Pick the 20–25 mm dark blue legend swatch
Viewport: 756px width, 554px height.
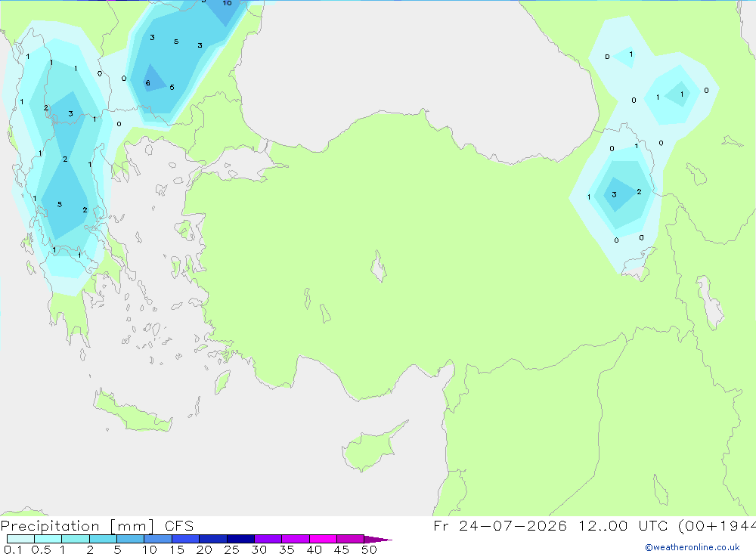click(x=212, y=539)
